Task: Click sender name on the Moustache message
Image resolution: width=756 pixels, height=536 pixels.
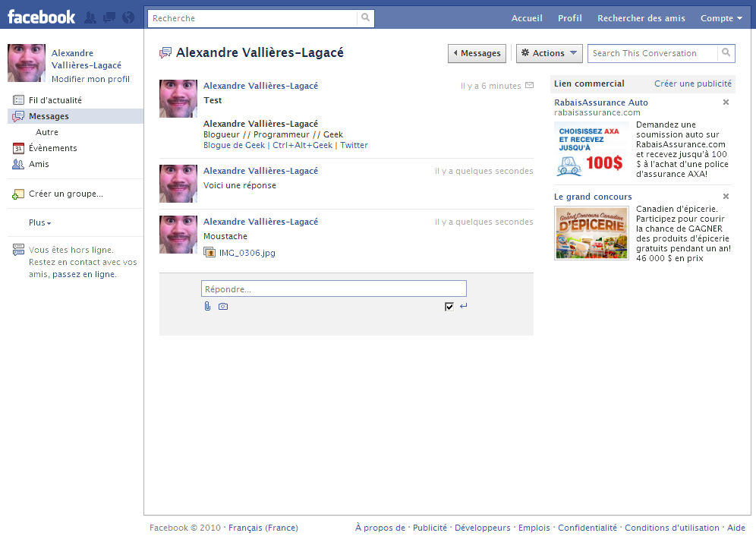Action: click(260, 222)
